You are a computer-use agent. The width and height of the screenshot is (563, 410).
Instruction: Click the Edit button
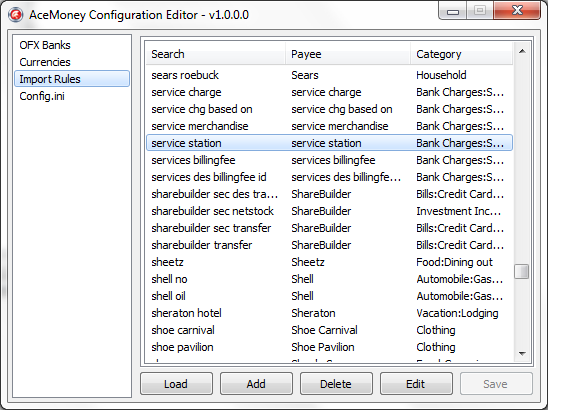tap(416, 384)
